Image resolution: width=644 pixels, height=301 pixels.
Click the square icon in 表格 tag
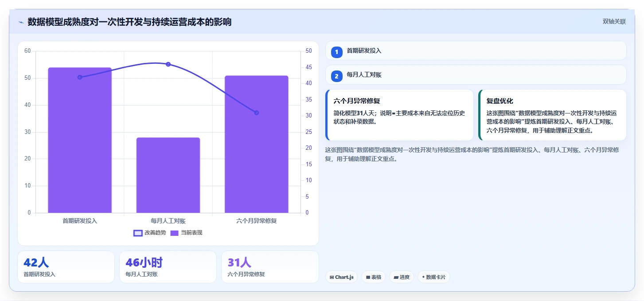click(x=368, y=277)
